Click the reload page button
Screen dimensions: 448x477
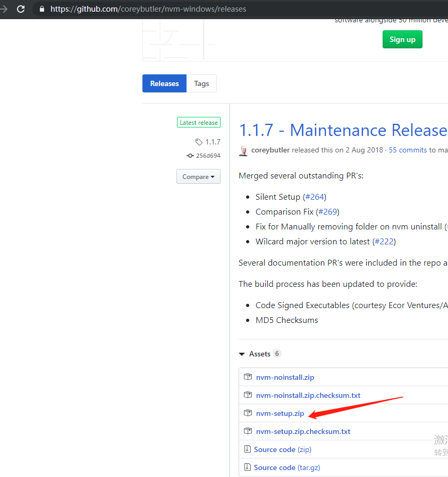click(21, 9)
